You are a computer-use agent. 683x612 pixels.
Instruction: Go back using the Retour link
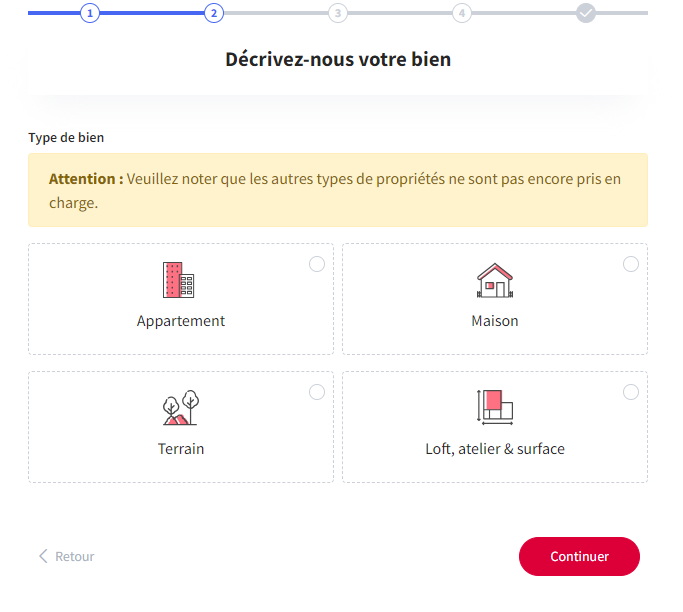pos(74,556)
